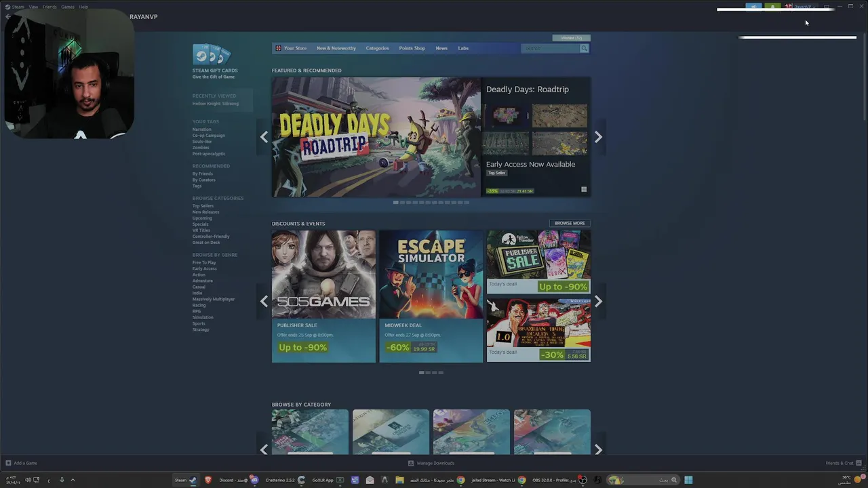Select the Post-apocalyptic tag
The image size is (868, 488).
[209, 154]
